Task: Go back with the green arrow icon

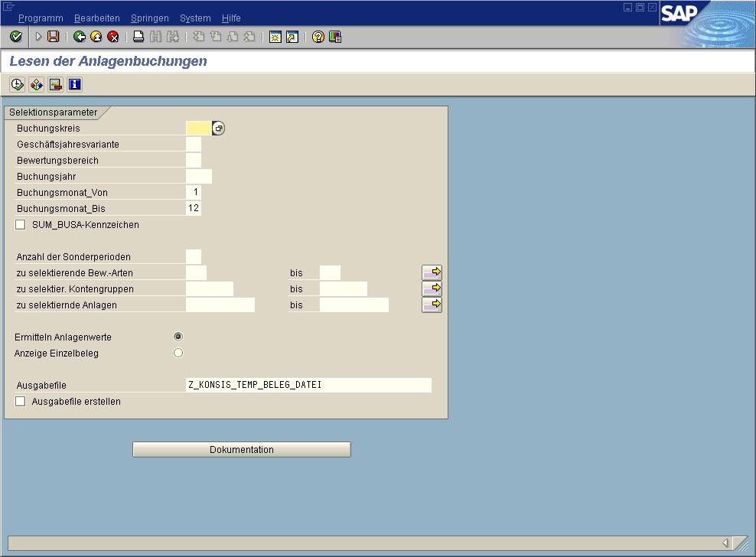Action: tap(80, 37)
